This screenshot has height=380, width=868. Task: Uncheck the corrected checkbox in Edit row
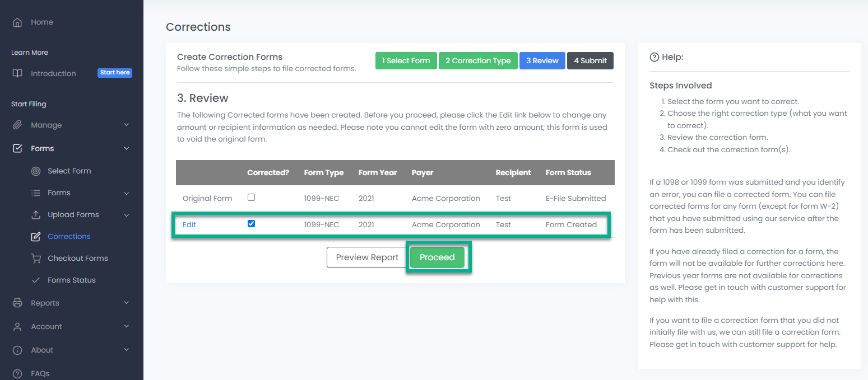click(251, 224)
